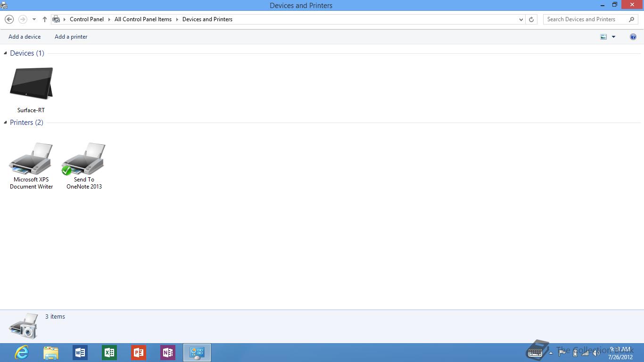Open the clock and date in the taskbar
This screenshot has height=362, width=644.
point(620,353)
